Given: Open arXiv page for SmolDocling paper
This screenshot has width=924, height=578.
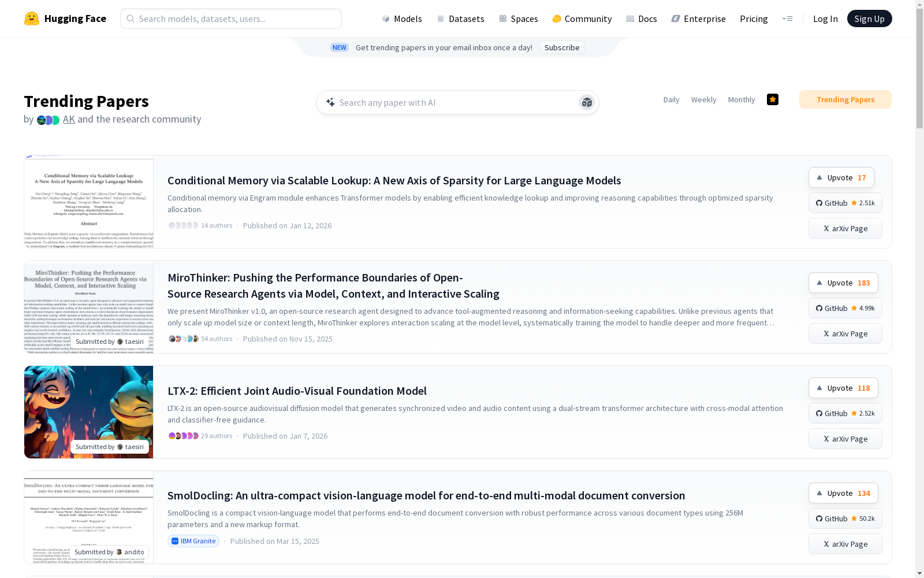Looking at the screenshot, I should point(845,544).
